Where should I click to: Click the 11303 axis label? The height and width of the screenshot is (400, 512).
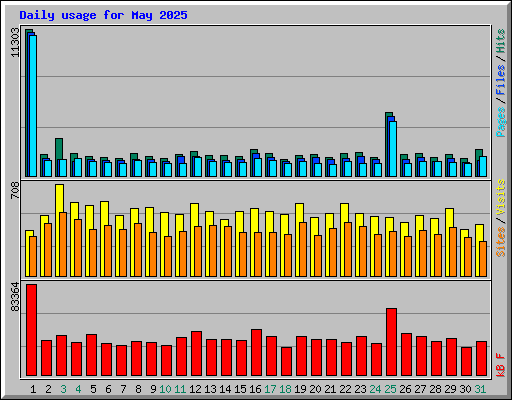tap(15, 42)
